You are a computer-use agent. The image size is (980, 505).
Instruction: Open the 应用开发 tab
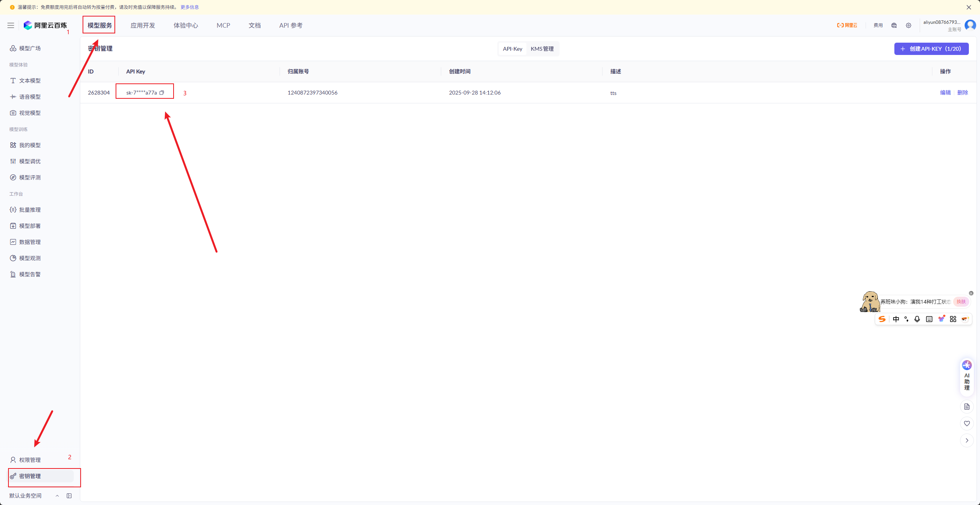pyautogui.click(x=143, y=25)
